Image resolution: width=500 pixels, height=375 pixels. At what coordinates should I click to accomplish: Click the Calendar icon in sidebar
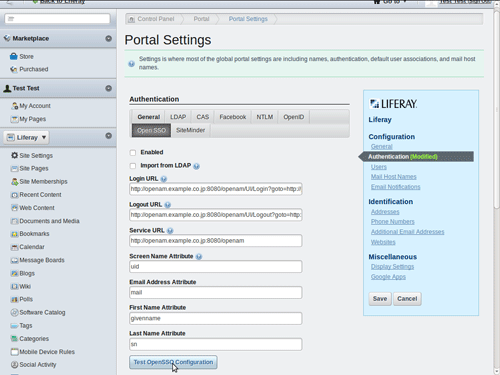coord(14,247)
